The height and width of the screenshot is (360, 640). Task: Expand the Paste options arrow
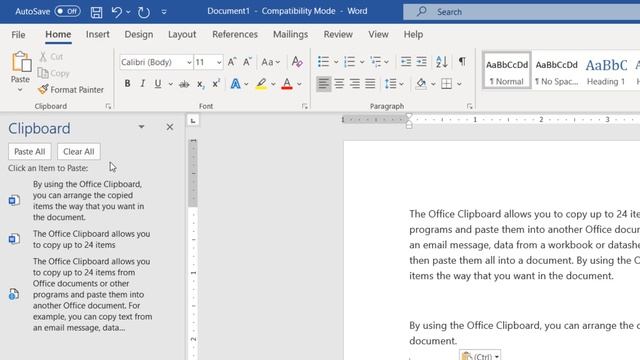click(20, 89)
